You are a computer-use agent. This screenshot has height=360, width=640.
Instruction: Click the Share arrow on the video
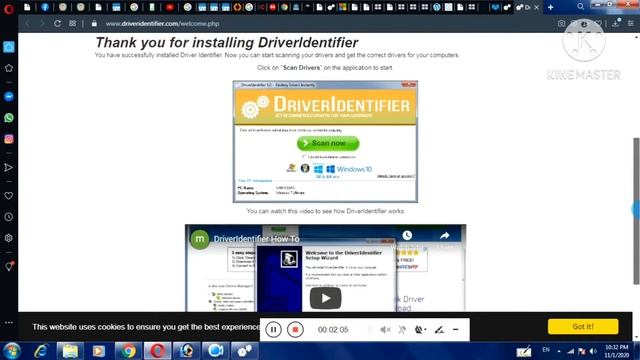tap(444, 235)
